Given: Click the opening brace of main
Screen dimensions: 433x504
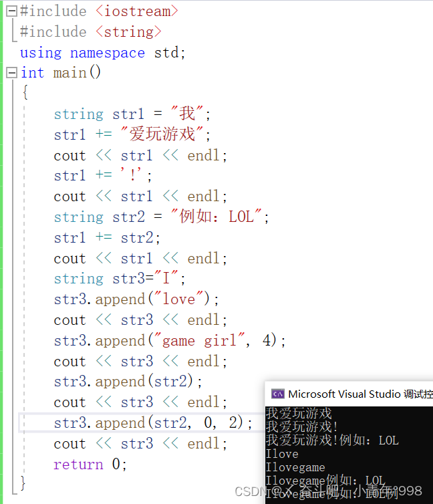Looking at the screenshot, I should point(25,92).
